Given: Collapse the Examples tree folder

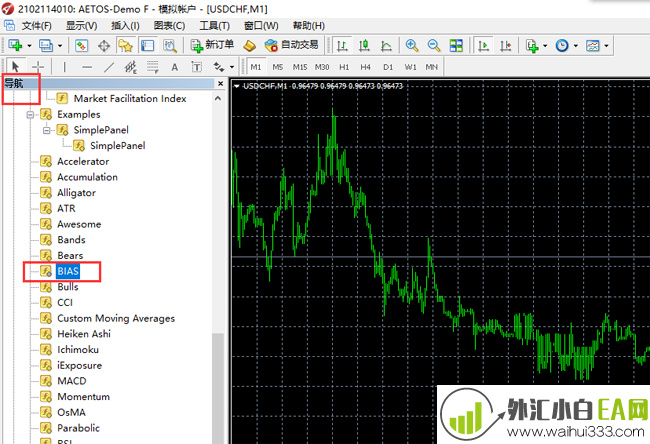Looking at the screenshot, I should click(x=30, y=114).
